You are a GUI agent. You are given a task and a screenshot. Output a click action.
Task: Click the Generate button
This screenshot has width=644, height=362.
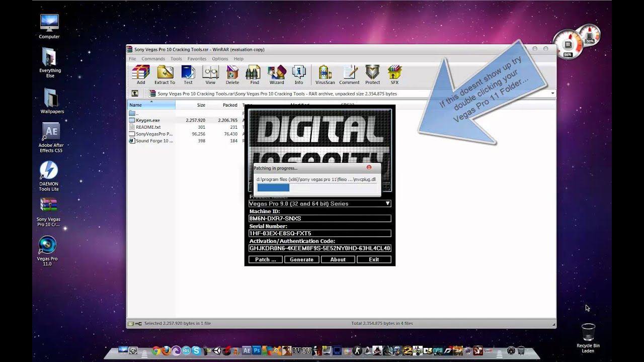301,259
